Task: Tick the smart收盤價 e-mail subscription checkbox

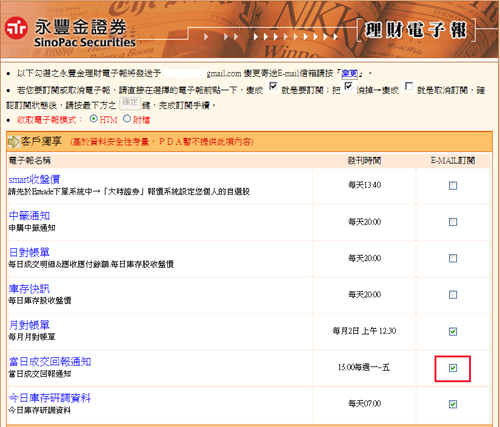Action: pyautogui.click(x=453, y=186)
